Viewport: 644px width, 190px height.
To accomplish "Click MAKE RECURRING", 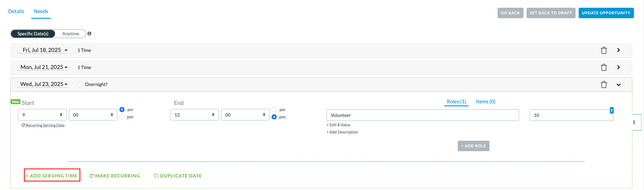I will point(115,176).
